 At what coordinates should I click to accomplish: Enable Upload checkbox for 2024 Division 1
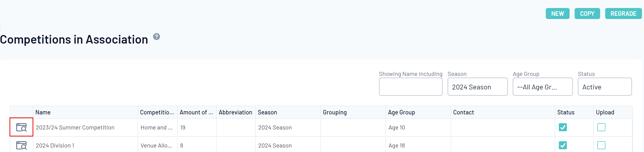coord(601,145)
